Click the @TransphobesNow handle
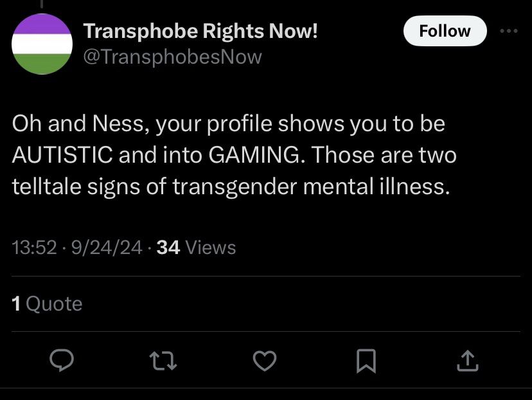The height and width of the screenshot is (400, 532). coord(173,57)
